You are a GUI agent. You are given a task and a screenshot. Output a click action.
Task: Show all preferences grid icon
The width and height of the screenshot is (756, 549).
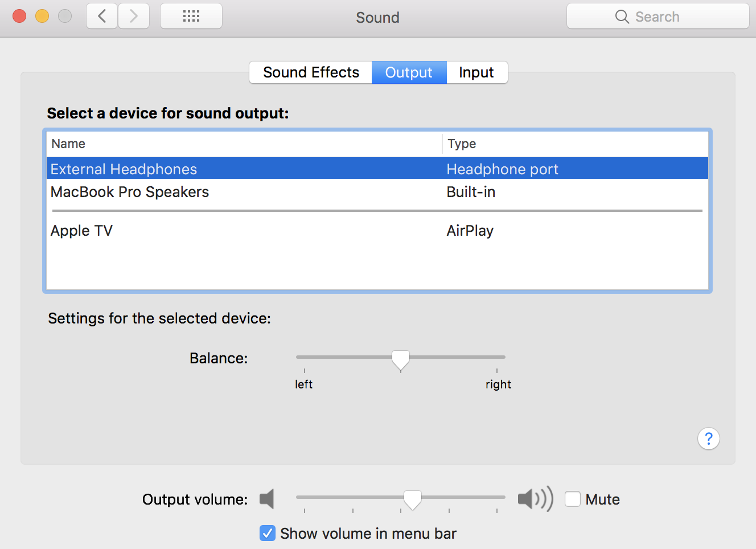(x=191, y=17)
